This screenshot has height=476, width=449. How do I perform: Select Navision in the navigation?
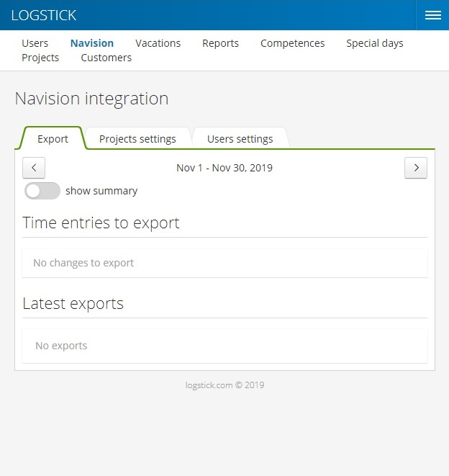pos(92,43)
